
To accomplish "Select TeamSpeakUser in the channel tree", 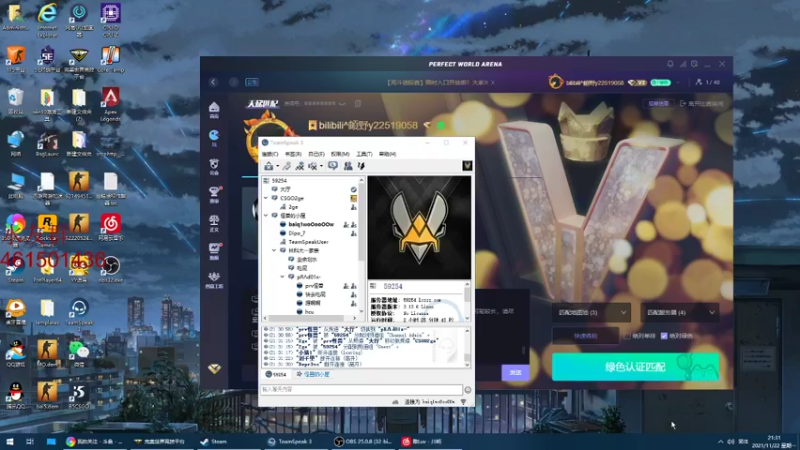I will 308,242.
